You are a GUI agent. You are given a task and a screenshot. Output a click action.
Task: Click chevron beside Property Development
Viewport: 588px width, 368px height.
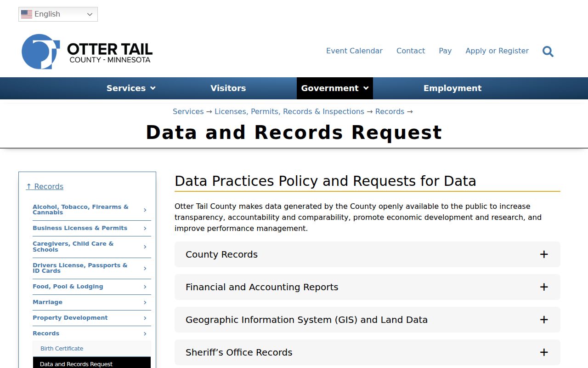pos(145,318)
